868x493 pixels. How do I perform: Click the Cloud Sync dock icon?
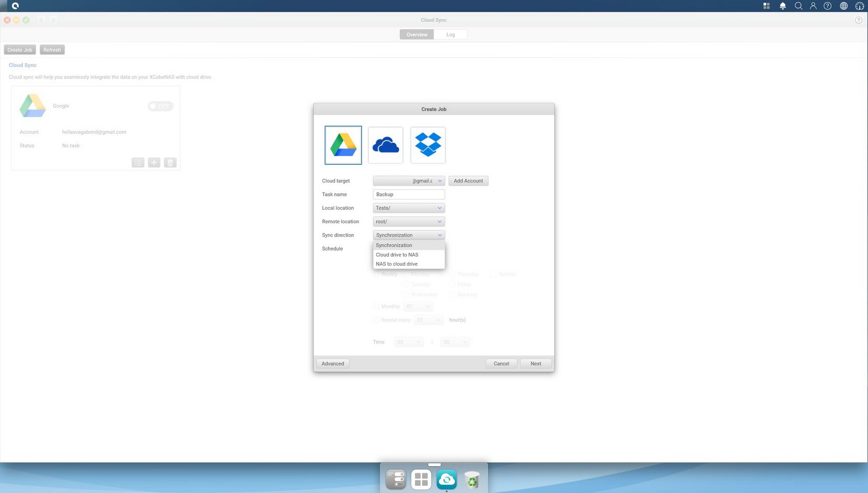pyautogui.click(x=446, y=479)
